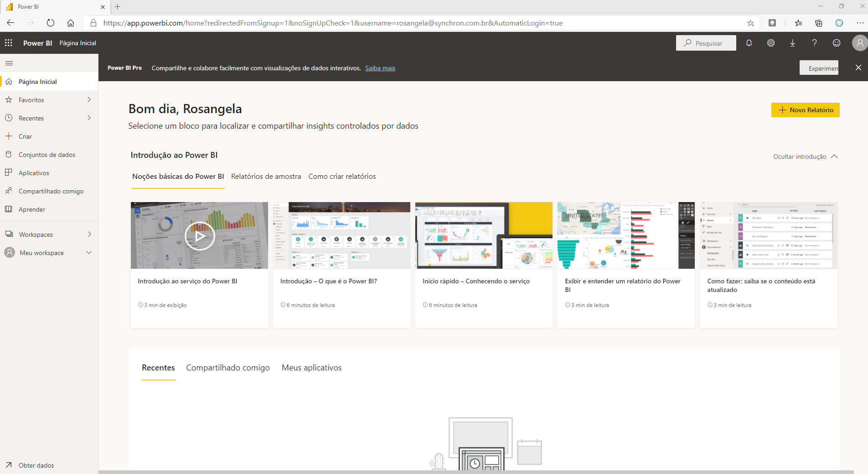The height and width of the screenshot is (474, 868).
Task: Select Noções básicas do Power BI tab
Action: (x=178, y=177)
